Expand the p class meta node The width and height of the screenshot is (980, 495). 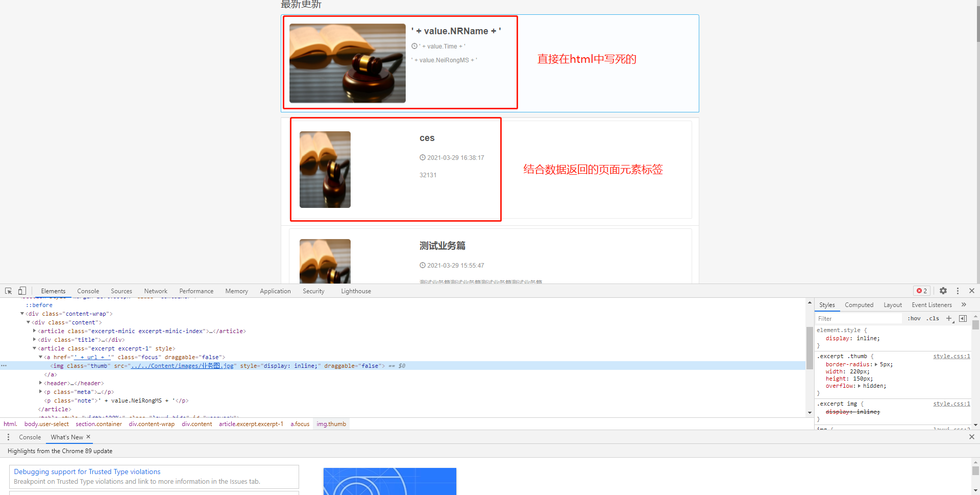(x=40, y=392)
